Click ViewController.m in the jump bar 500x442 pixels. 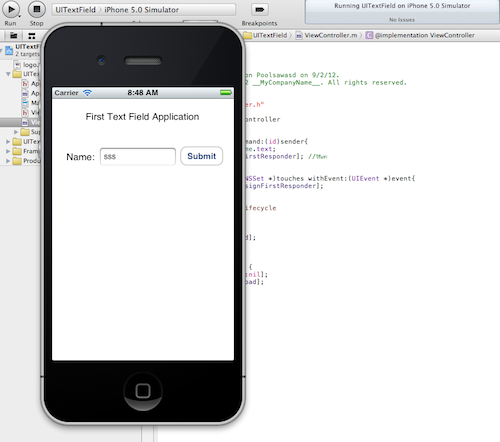pos(327,35)
